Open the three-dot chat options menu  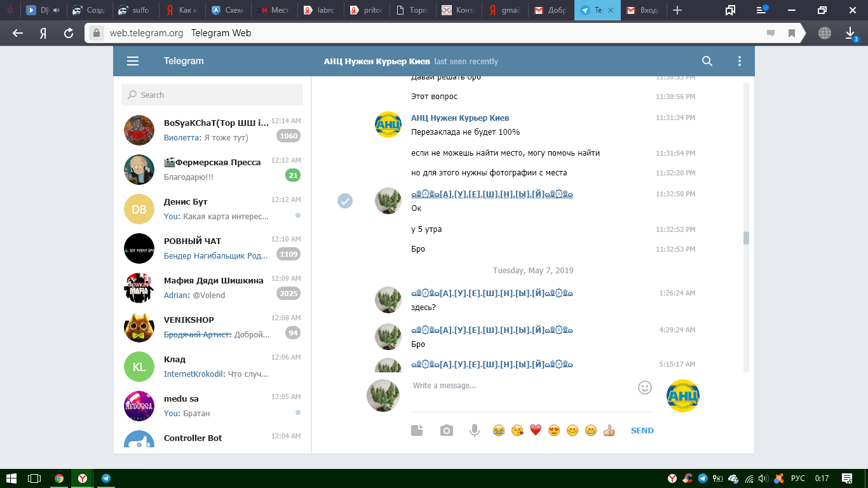pos(739,61)
